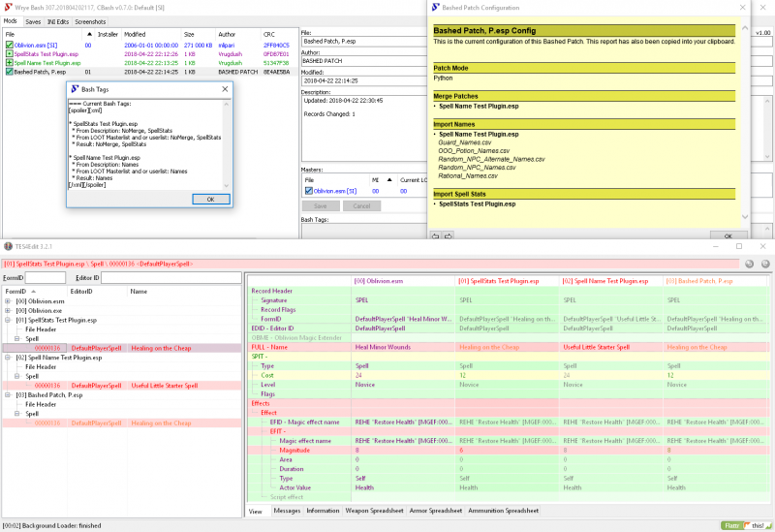Sort mods by the Modified column header

pos(151,34)
